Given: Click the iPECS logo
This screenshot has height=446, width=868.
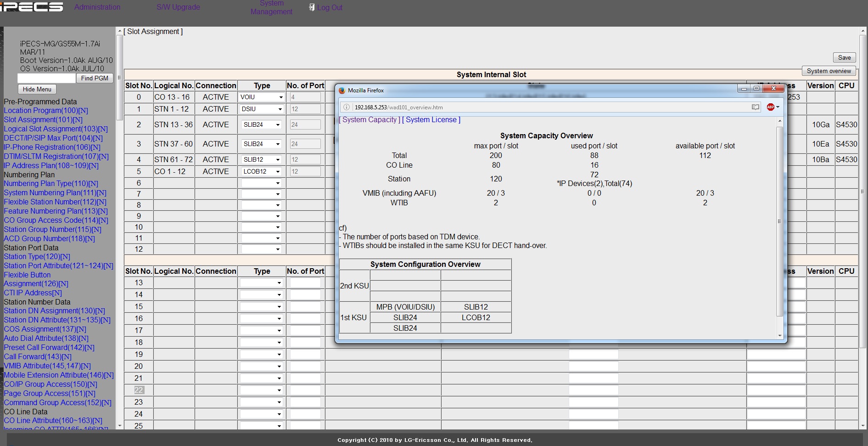Looking at the screenshot, I should click(32, 7).
